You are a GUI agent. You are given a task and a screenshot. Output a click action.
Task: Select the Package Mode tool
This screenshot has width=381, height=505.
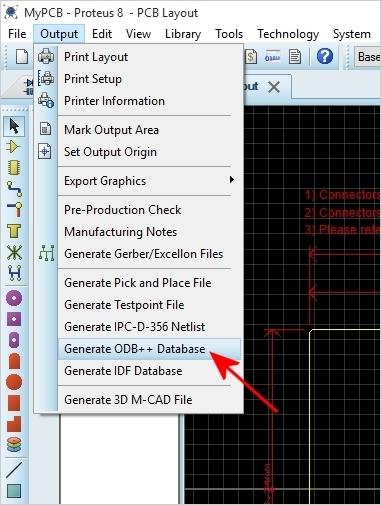pos(14,168)
